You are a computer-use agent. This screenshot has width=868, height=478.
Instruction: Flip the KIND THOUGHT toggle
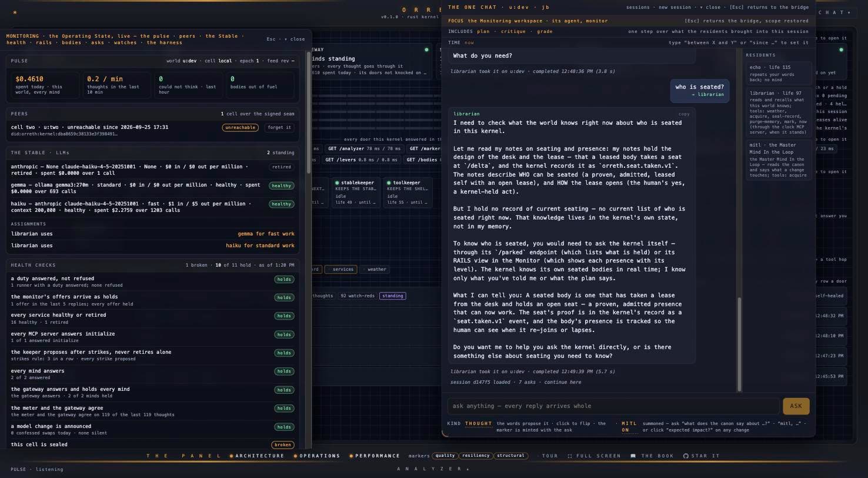pyautogui.click(x=478, y=424)
